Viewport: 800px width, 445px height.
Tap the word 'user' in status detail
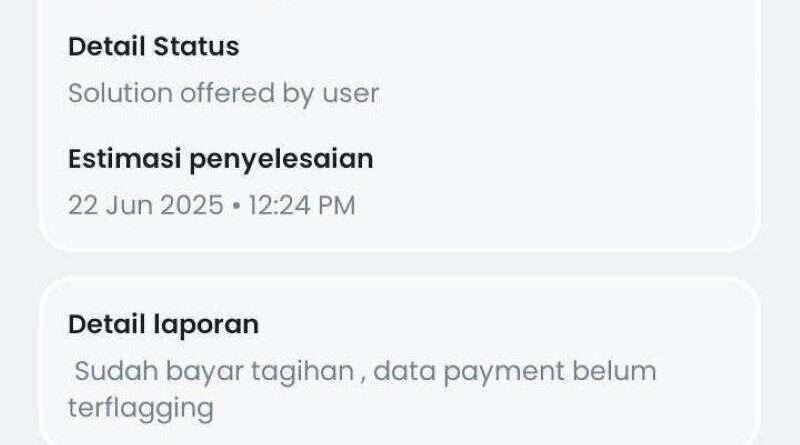tap(351, 94)
